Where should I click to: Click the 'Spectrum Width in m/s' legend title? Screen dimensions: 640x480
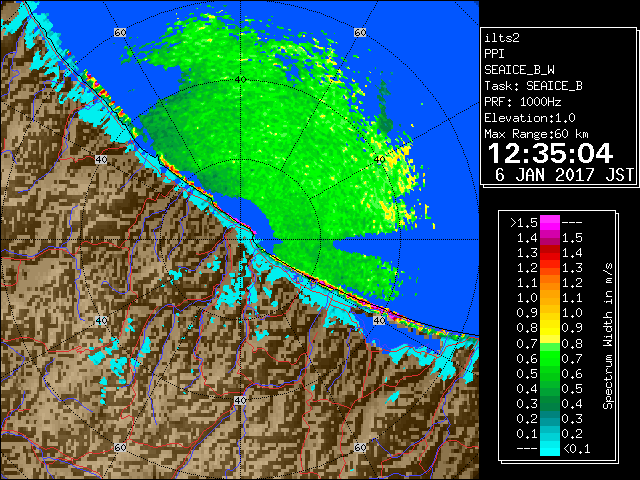pos(608,336)
